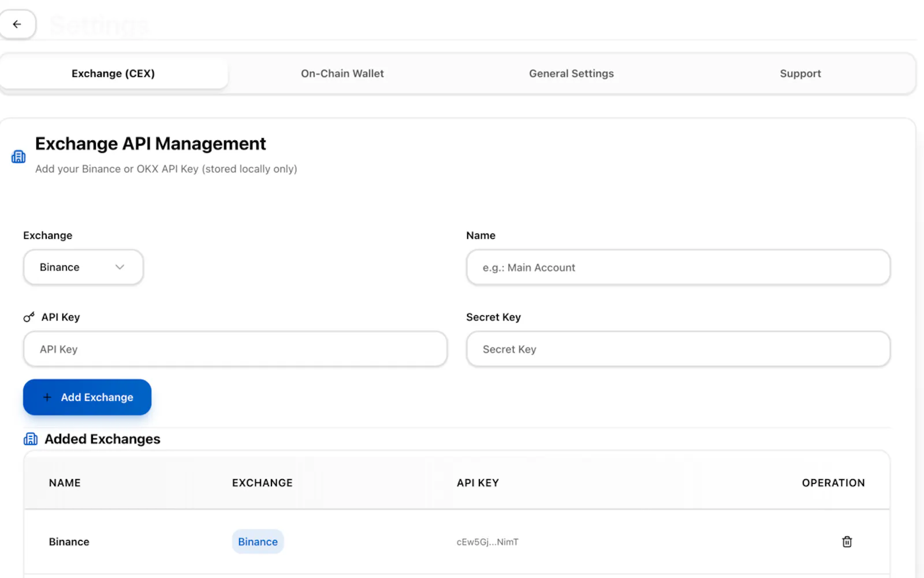
Task: Click the Added Exchanges heading
Action: tap(102, 439)
